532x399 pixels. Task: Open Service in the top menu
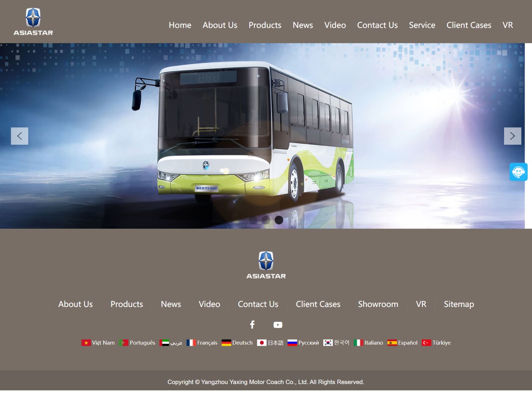pyautogui.click(x=422, y=25)
